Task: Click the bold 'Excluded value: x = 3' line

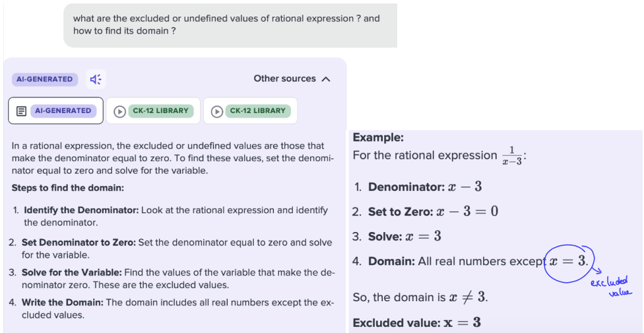Action: pyautogui.click(x=416, y=323)
